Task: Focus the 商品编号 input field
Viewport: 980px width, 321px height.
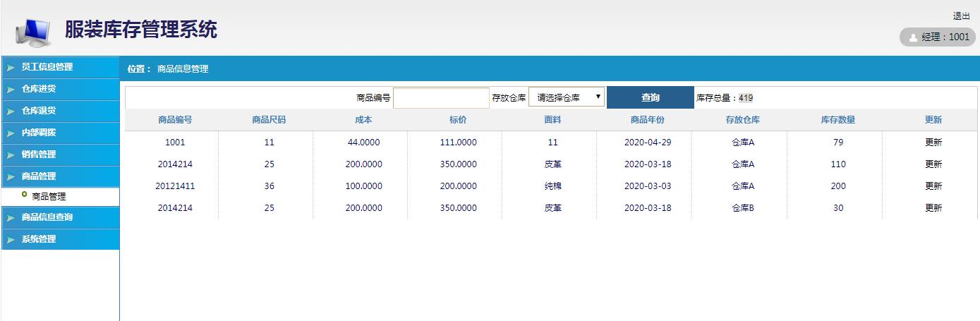Action: point(441,98)
